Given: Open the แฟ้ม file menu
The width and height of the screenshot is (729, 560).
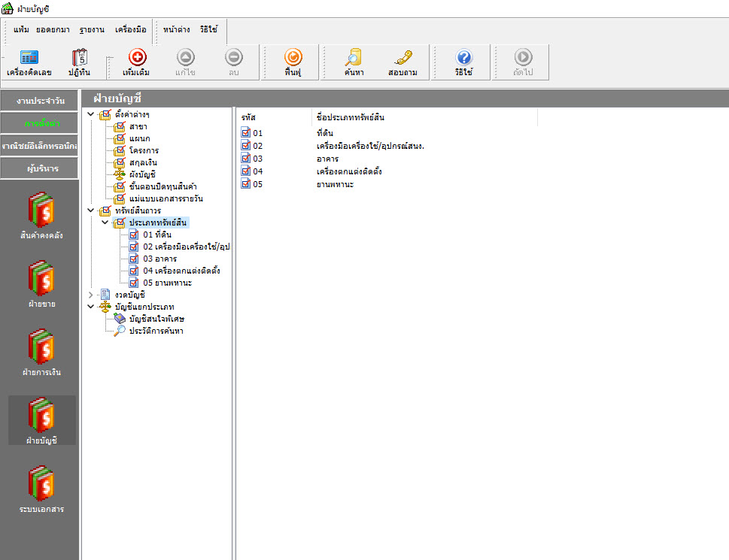Looking at the screenshot, I should [21, 30].
